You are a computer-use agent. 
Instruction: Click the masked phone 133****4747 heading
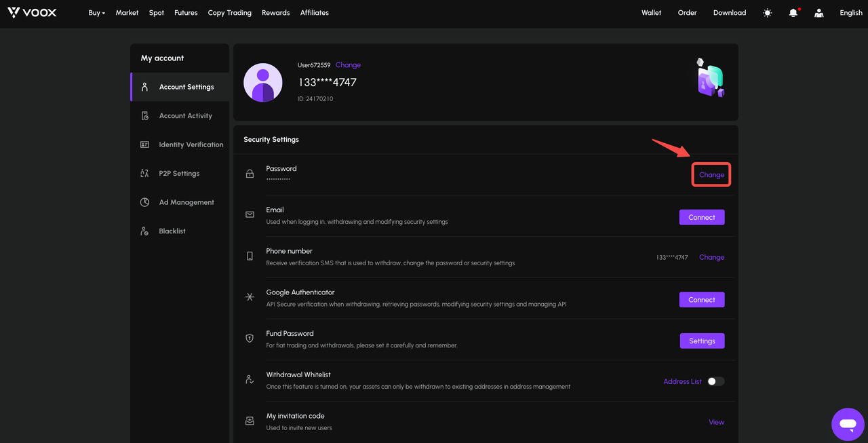(327, 82)
